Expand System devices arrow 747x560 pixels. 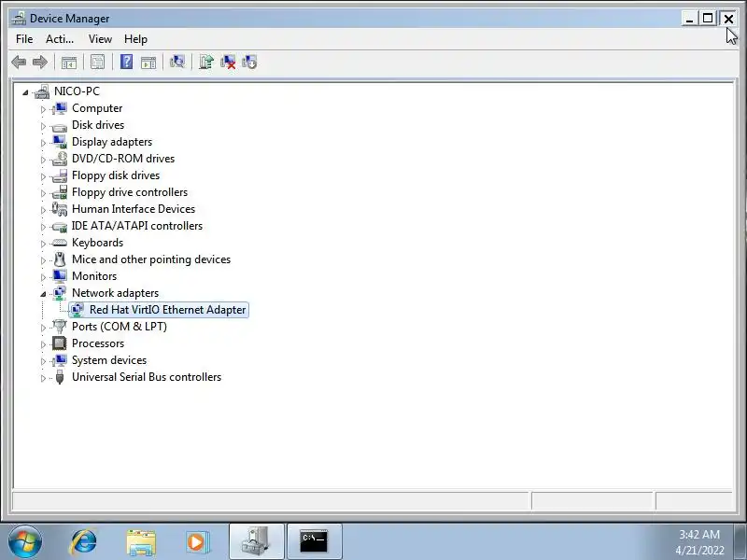(x=43, y=361)
